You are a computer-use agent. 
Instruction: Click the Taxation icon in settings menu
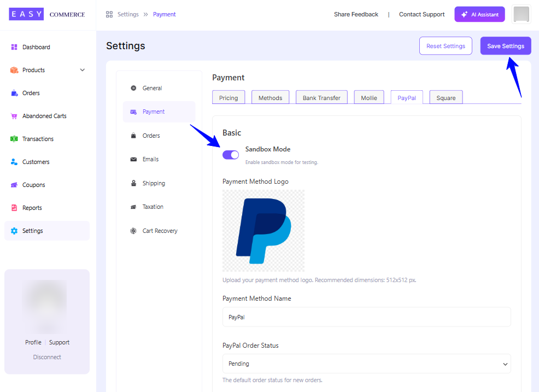(133, 207)
